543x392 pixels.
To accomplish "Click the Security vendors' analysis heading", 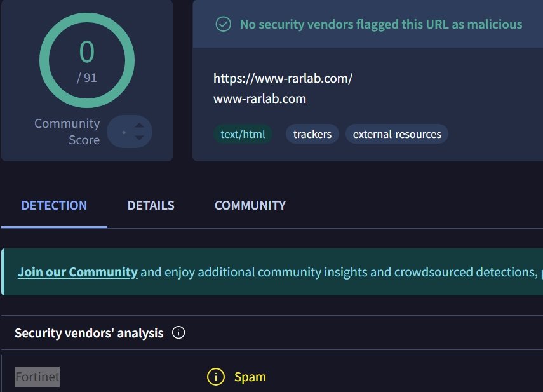I will [x=89, y=333].
